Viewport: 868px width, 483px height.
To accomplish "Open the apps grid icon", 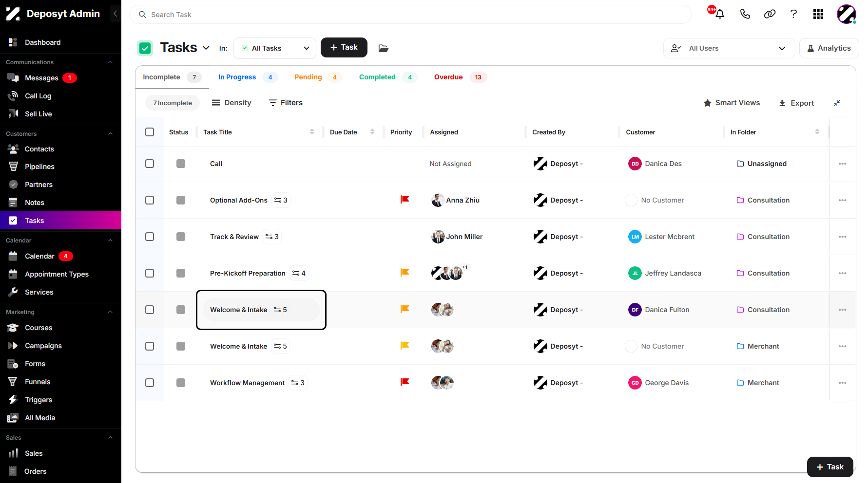I will (818, 14).
